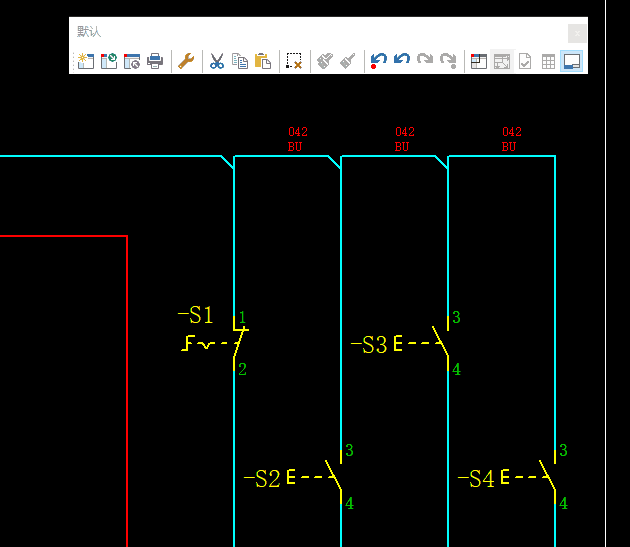
Task: Open settings with the wrench icon
Action: (186, 61)
